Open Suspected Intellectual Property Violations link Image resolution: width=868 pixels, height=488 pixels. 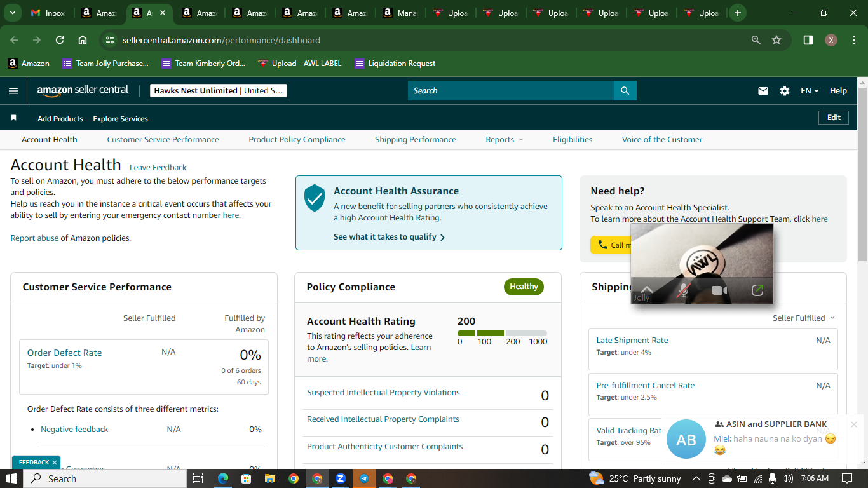(x=383, y=393)
